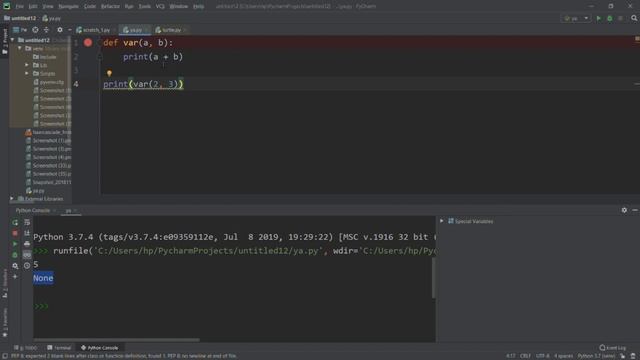Rerun the Python console
Viewport: 640px width, 360px height.
[15, 222]
